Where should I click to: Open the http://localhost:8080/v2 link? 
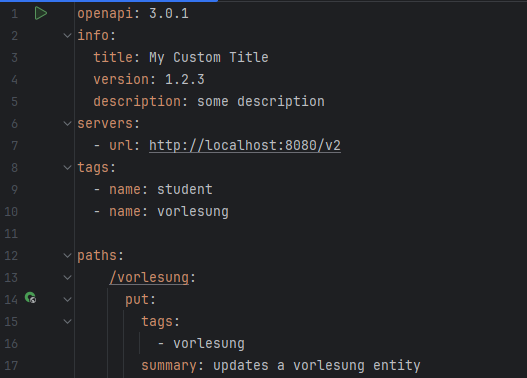(x=245, y=145)
